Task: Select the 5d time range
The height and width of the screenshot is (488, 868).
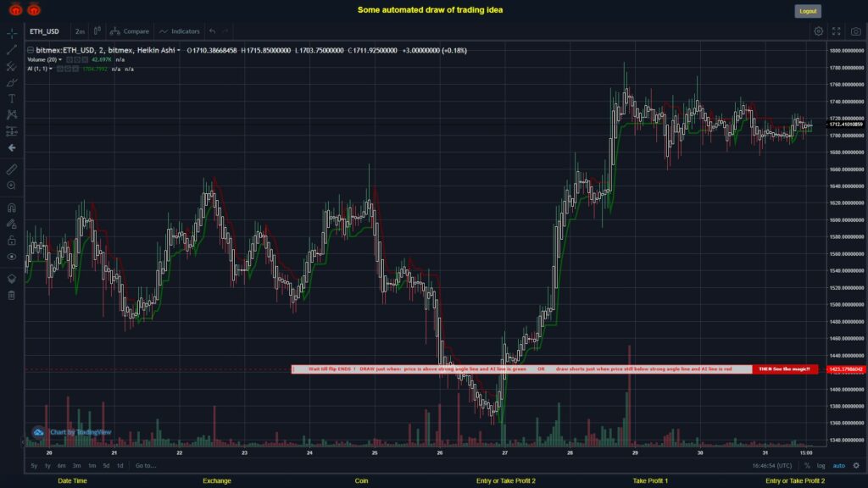Action: click(x=106, y=466)
